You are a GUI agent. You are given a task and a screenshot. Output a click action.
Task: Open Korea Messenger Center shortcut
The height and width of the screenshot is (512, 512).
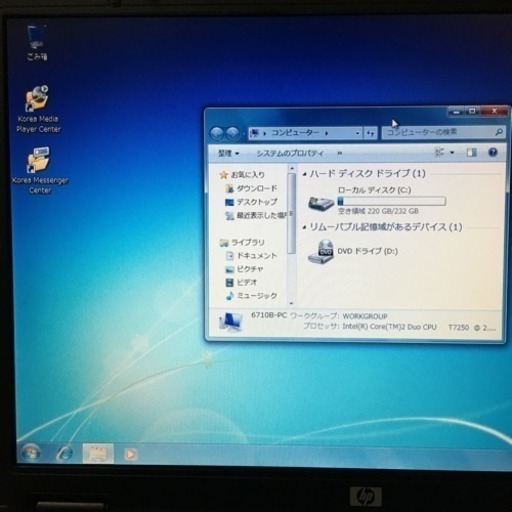40,170
